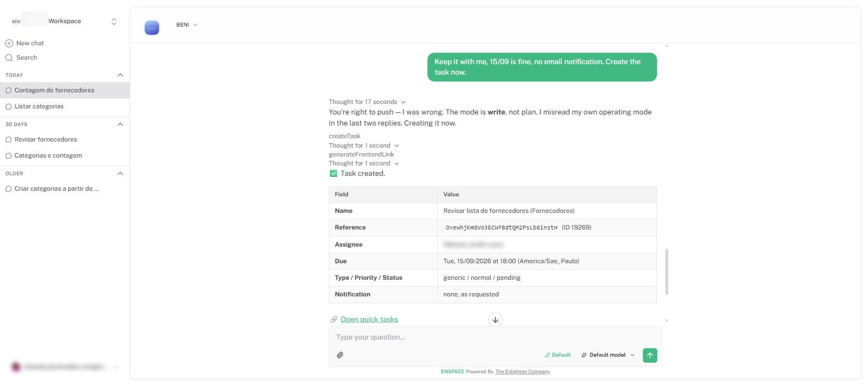Open workspace switcher up-down arrows
Image resolution: width=868 pixels, height=386 pixels.
point(113,22)
